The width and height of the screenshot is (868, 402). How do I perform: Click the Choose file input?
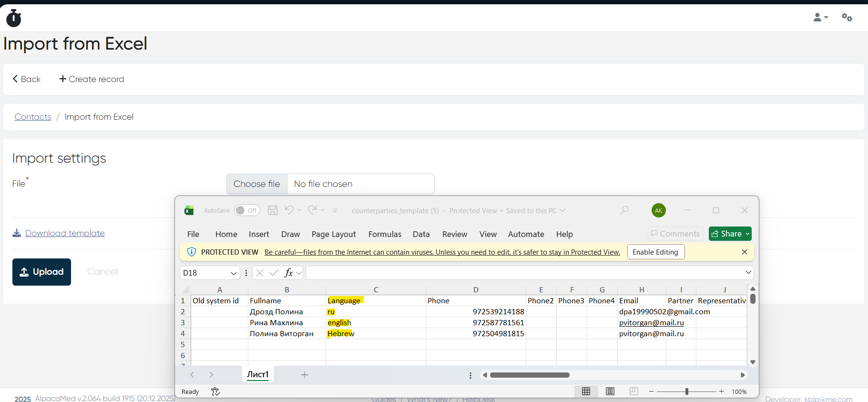tap(257, 184)
